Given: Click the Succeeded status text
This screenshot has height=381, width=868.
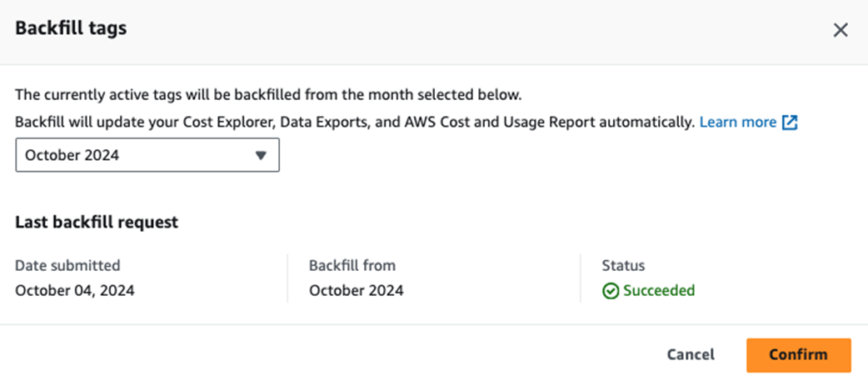Looking at the screenshot, I should pos(659,290).
